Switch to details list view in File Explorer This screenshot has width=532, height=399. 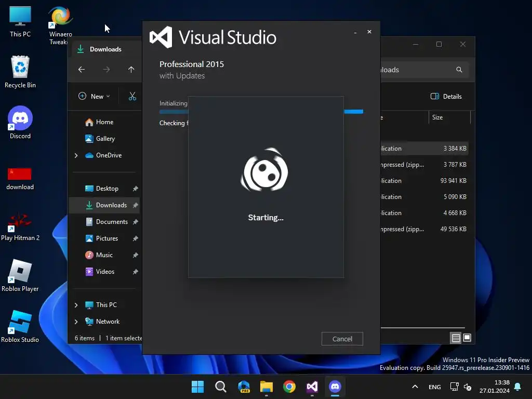click(456, 338)
